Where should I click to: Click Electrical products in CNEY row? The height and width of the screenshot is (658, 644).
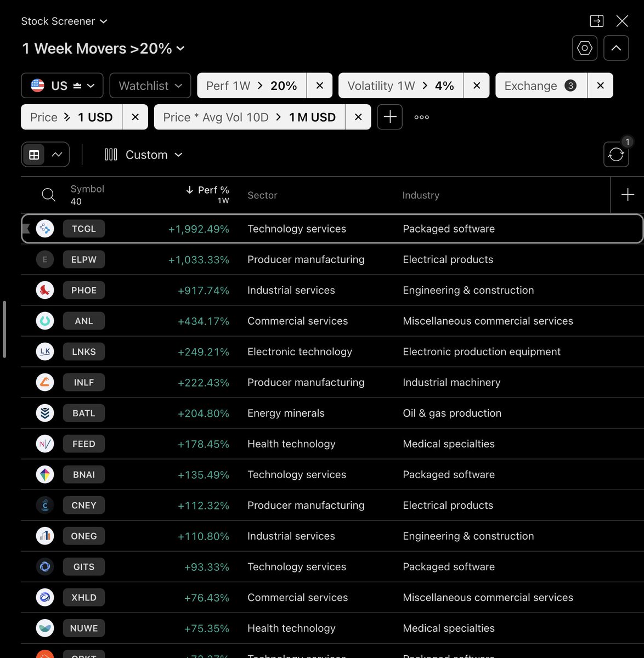pyautogui.click(x=448, y=505)
